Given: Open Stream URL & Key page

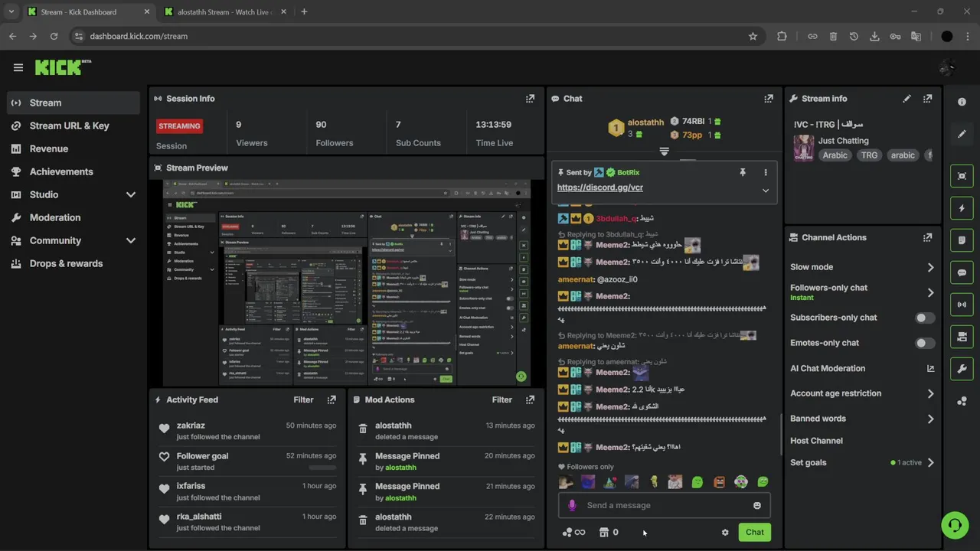Looking at the screenshot, I should (73, 126).
